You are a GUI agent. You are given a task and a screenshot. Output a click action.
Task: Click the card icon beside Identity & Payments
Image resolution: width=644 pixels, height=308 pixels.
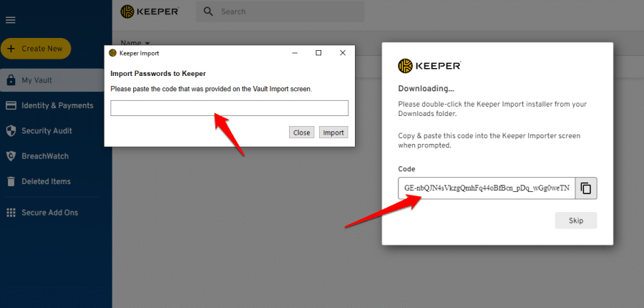pos(11,106)
